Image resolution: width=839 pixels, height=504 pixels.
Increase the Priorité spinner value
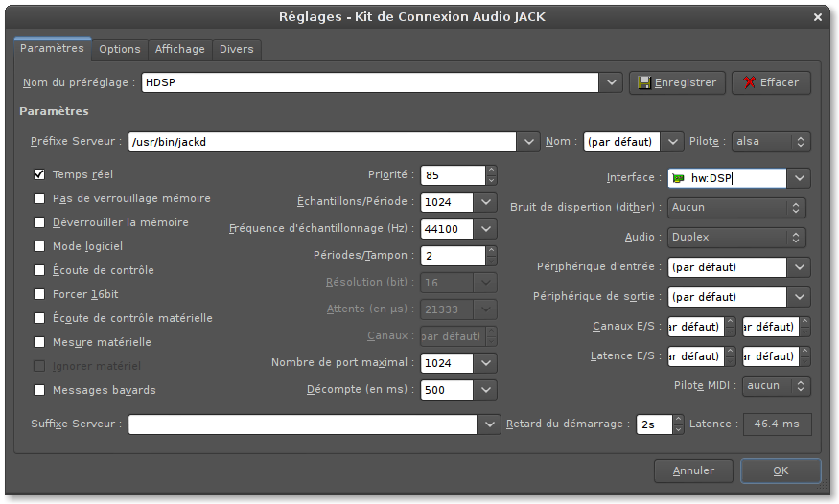(x=492, y=171)
